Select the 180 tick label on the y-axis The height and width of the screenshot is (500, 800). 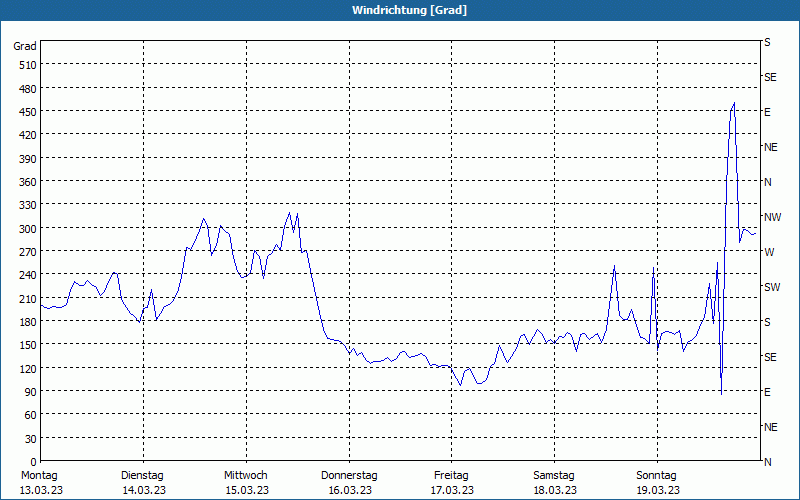[27, 322]
